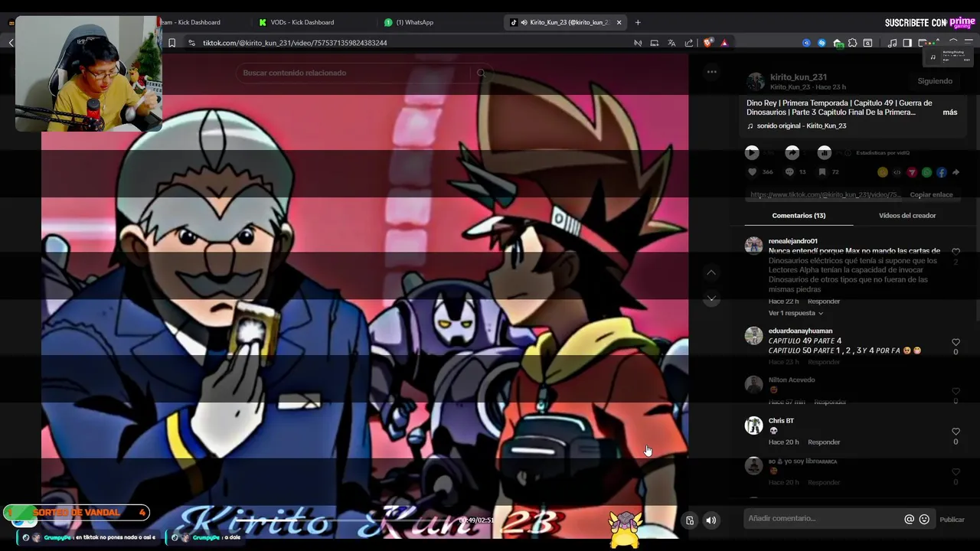This screenshot has width=980, height=551.
Task: Click the kirito_kun_231 username link
Action: tap(799, 77)
